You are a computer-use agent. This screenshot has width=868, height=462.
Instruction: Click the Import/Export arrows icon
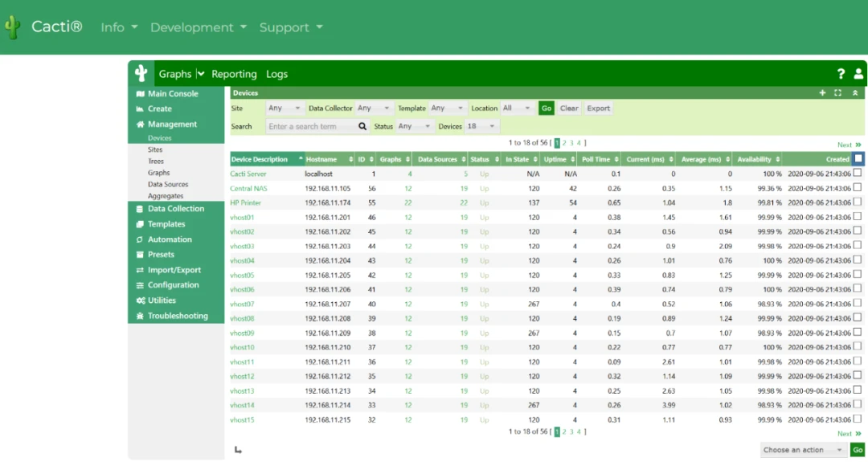(140, 270)
